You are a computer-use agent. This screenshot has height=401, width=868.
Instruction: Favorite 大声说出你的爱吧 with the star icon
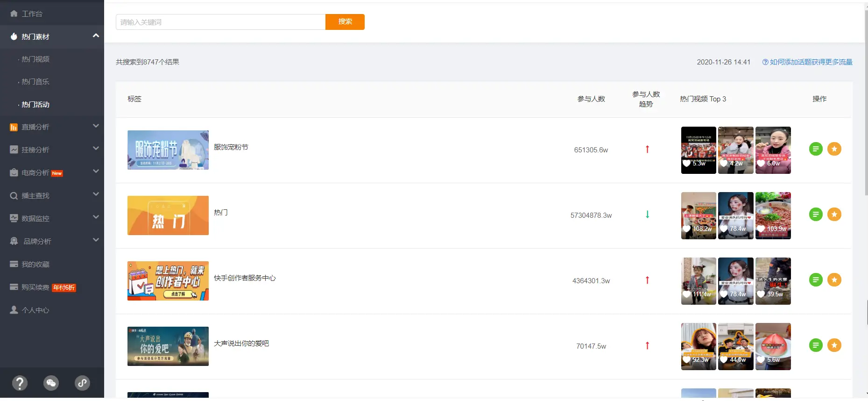tap(834, 345)
